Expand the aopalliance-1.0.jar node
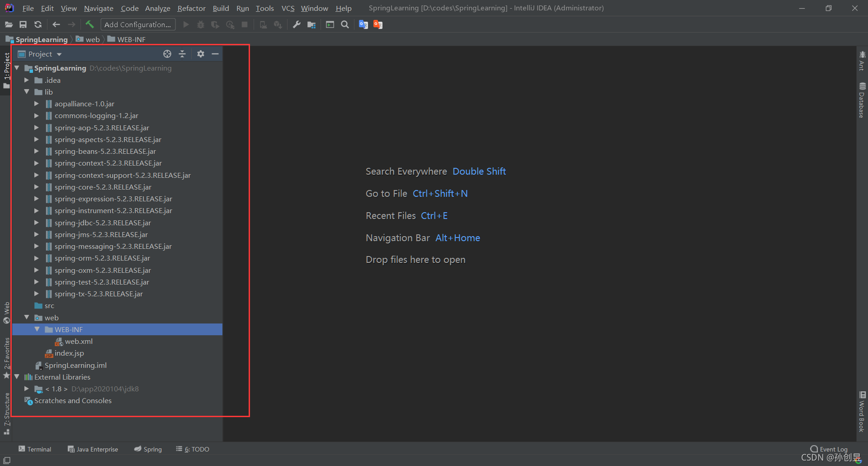 [x=37, y=104]
